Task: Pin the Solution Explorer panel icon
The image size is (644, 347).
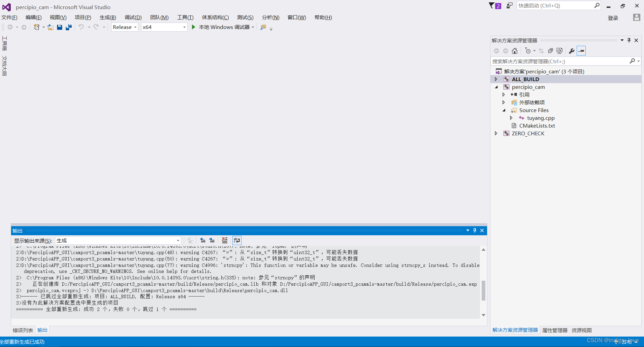Action: 629,40
